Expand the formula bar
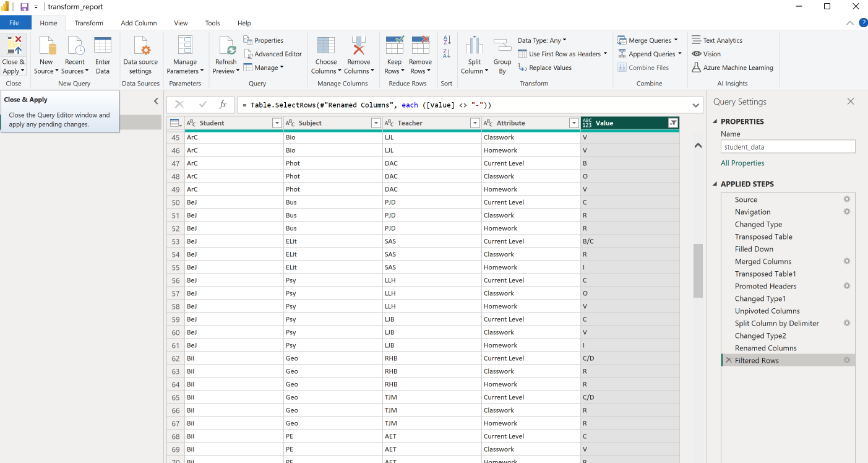This screenshot has height=463, width=868. point(696,105)
